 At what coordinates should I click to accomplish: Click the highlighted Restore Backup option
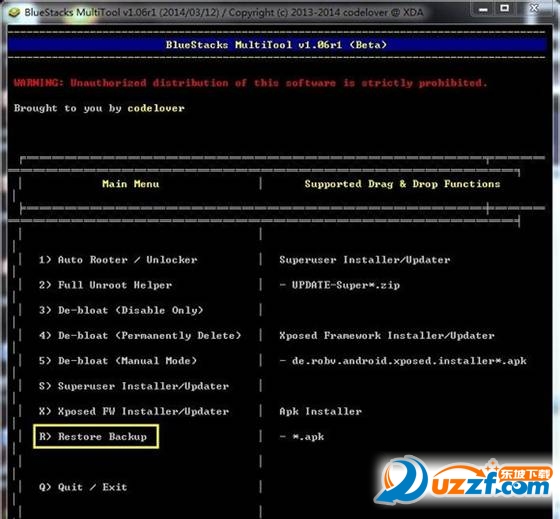tap(96, 436)
